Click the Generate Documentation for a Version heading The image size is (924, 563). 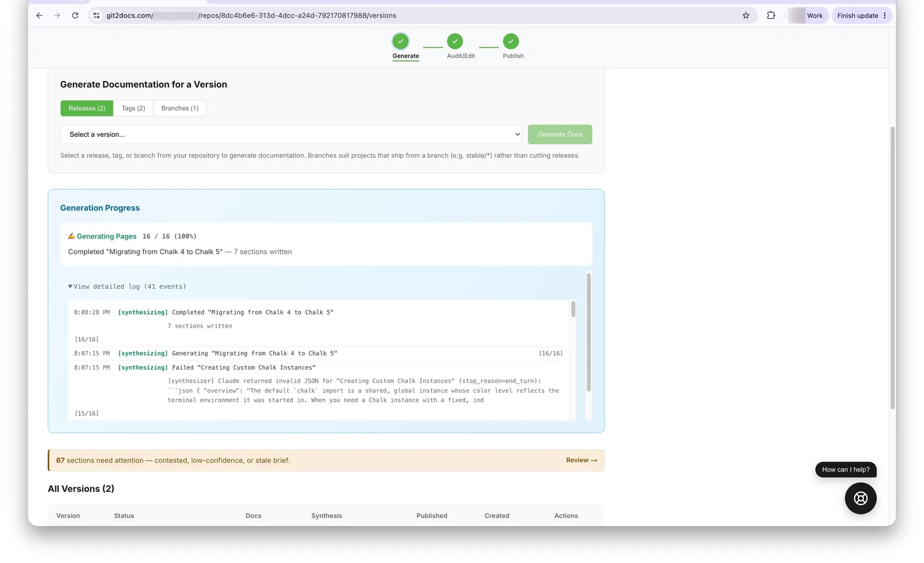click(x=144, y=84)
